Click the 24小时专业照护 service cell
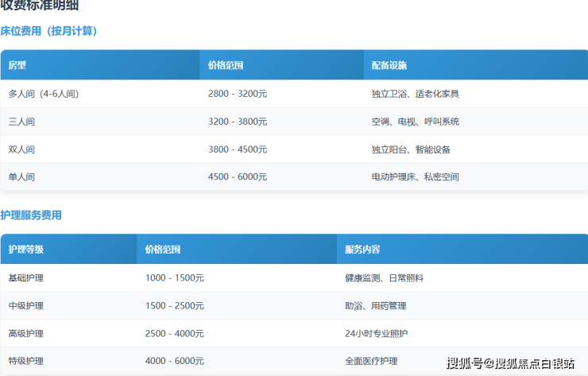The height and width of the screenshot is (376, 588). (377, 334)
